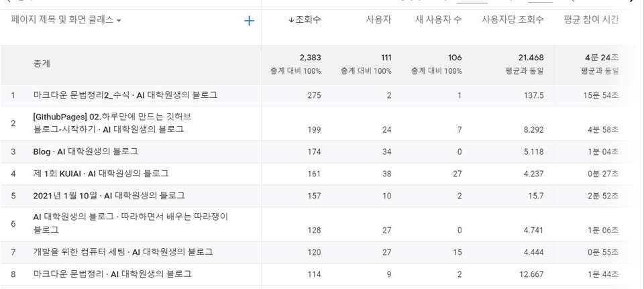
Task: Select the 개발을 위한 컴퓨터 세팅 row
Action: (x=123, y=252)
